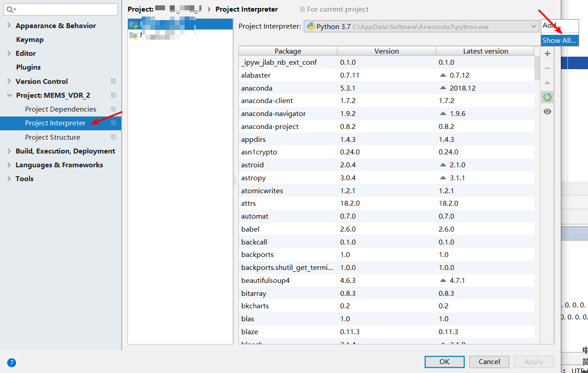Select the attrs package row
The width and height of the screenshot is (588, 373).
(387, 203)
